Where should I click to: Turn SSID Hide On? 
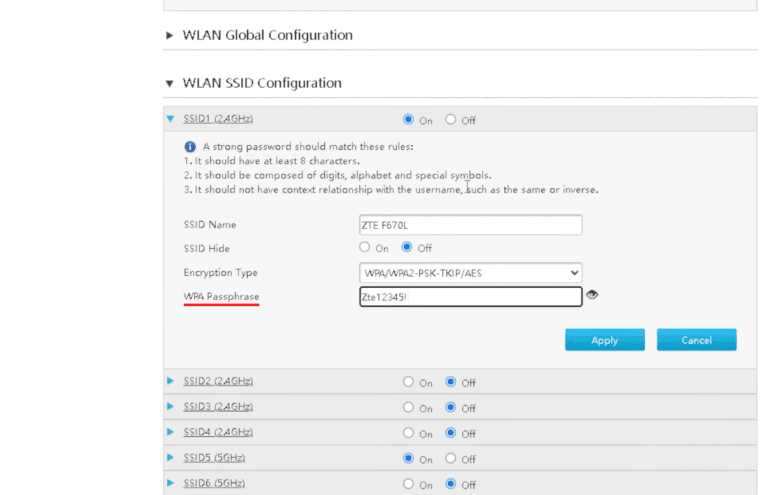[x=364, y=247]
